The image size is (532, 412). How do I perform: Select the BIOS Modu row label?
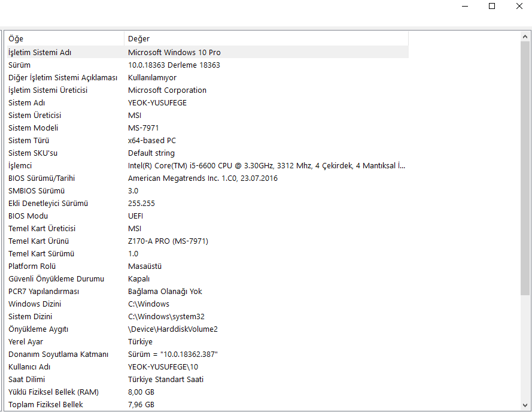pos(28,216)
